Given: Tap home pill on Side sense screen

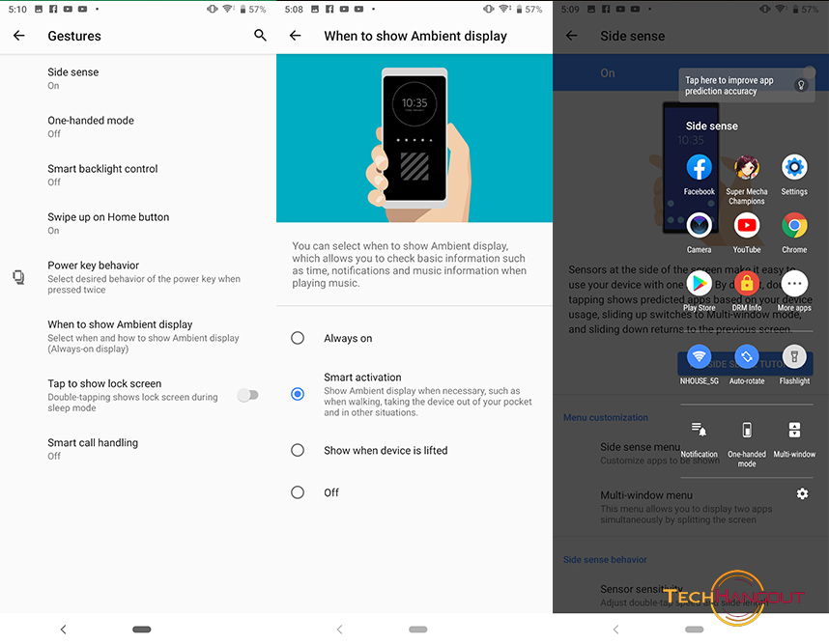Looking at the screenshot, I should 694,630.
